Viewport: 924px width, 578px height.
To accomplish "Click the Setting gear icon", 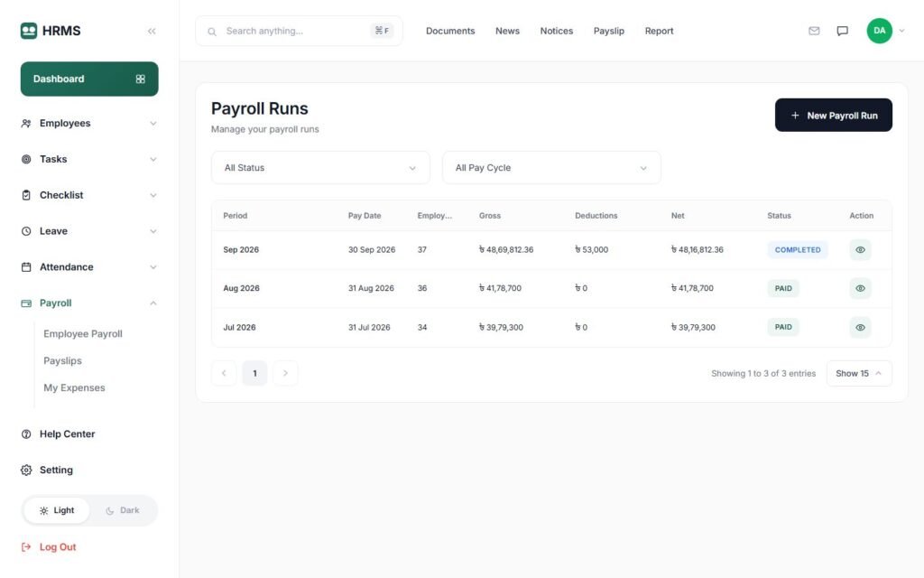I will (x=26, y=470).
